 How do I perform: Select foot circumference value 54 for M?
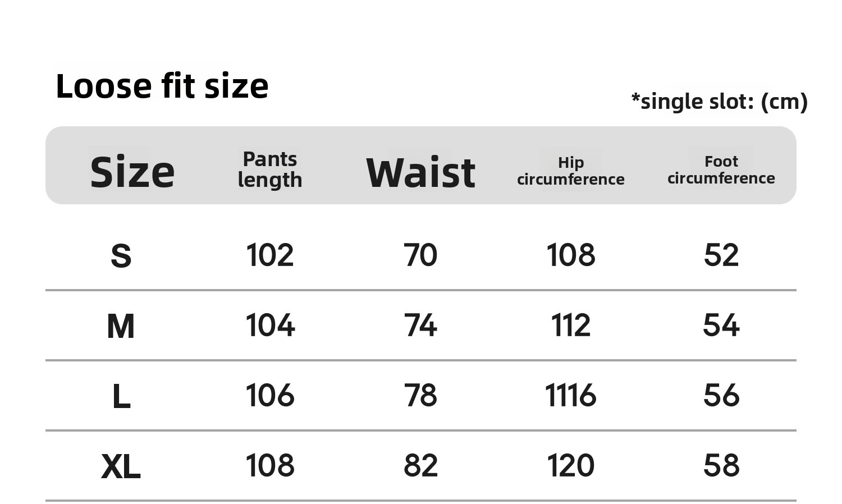pyautogui.click(x=721, y=326)
